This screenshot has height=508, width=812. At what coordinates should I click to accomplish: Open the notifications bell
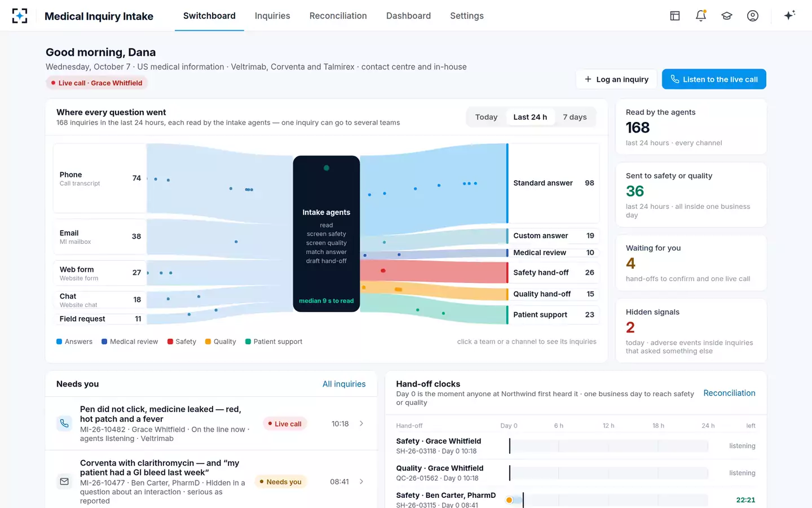[701, 16]
